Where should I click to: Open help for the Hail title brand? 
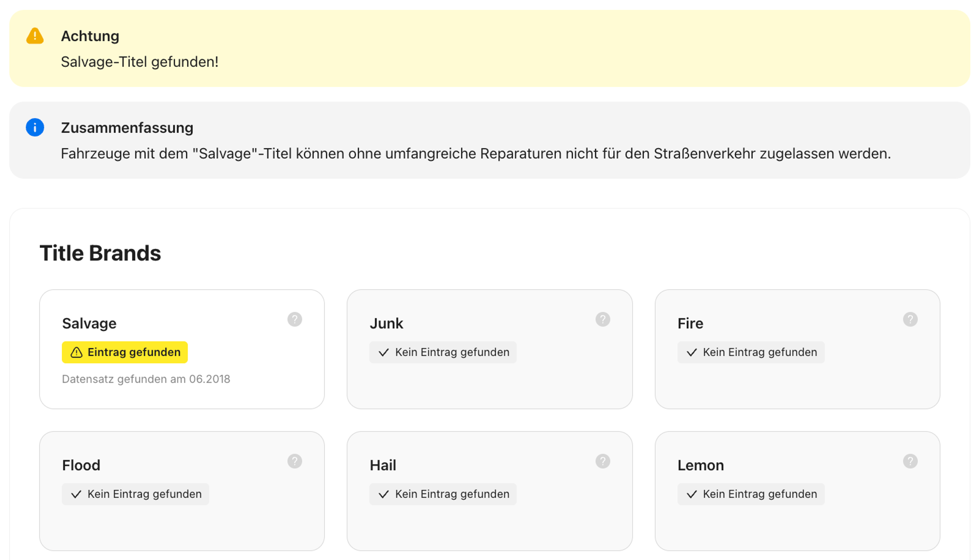[603, 461]
